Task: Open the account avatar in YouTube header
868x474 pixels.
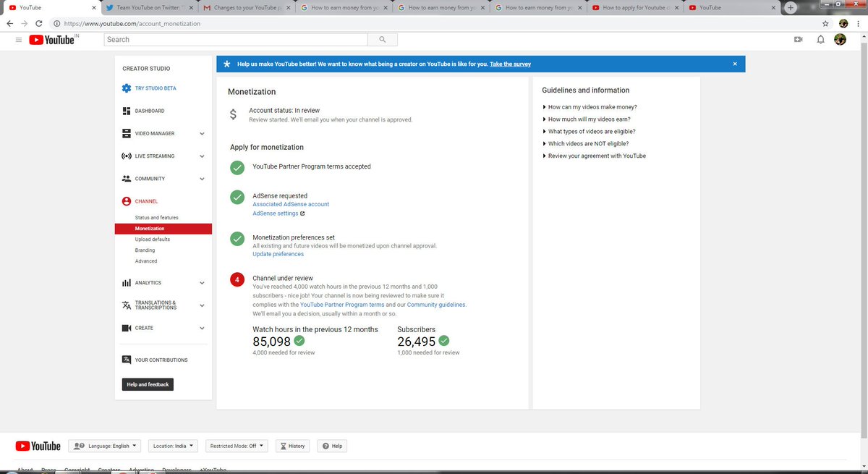Action: (x=840, y=40)
